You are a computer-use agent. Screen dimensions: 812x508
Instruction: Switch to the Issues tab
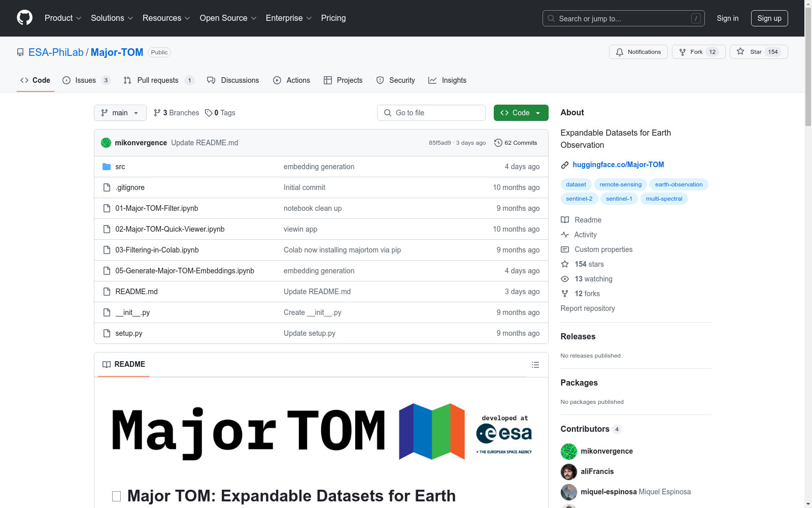click(x=86, y=80)
